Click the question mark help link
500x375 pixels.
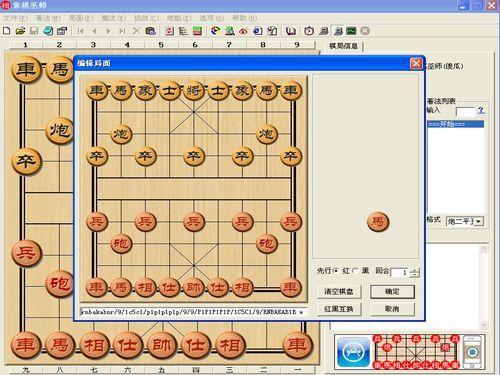480,110
